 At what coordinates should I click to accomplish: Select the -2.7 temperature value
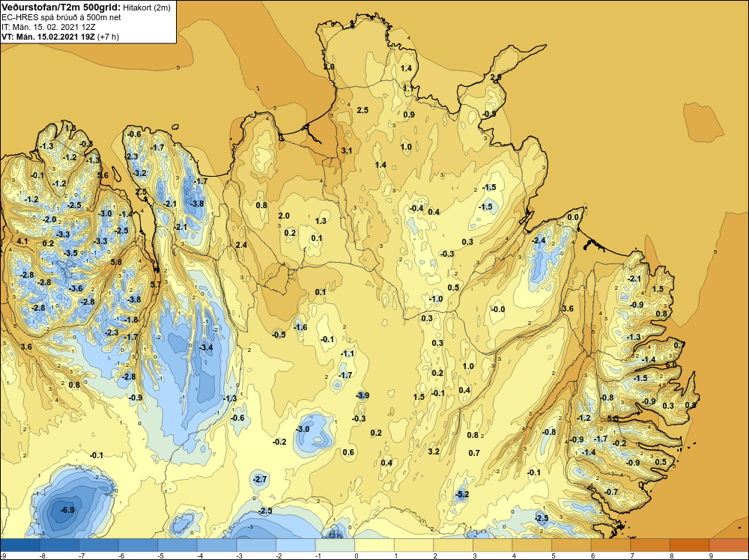260,479
